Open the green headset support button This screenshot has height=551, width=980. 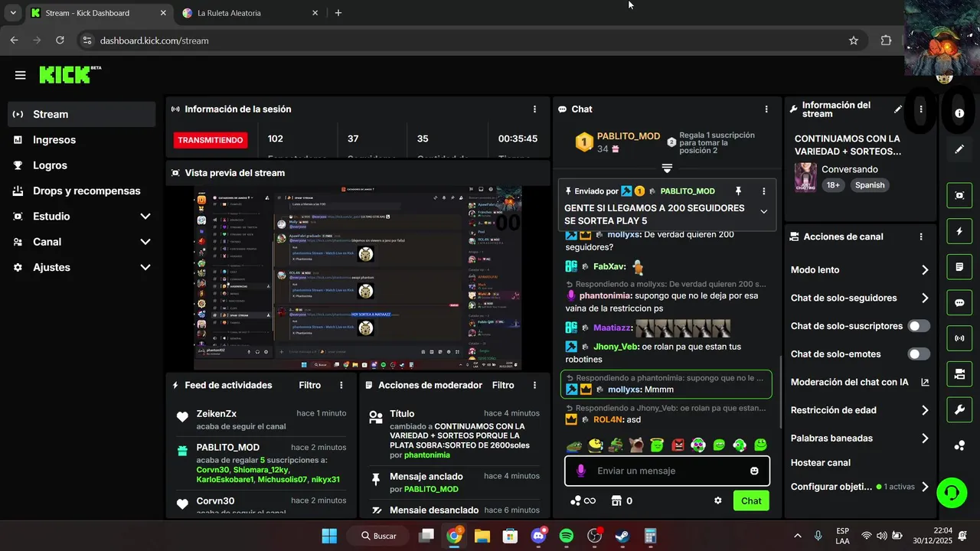click(x=952, y=492)
